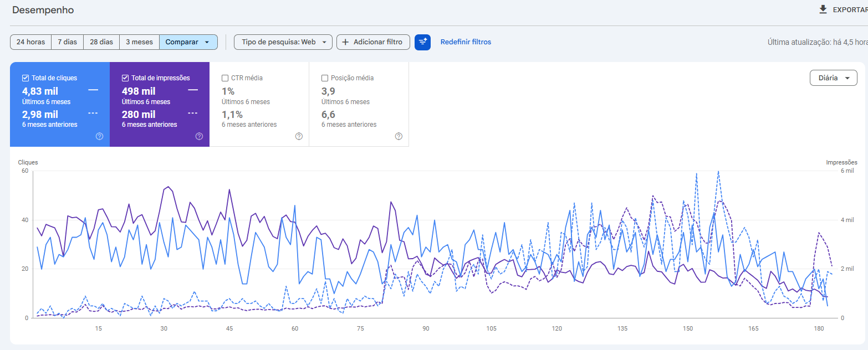The width and height of the screenshot is (868, 350).
Task: Uncheck the Total de impressões checkbox
Action: coord(125,78)
